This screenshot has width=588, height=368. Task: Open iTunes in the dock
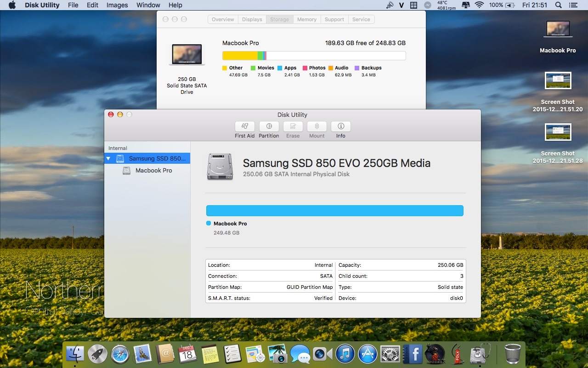pyautogui.click(x=345, y=354)
